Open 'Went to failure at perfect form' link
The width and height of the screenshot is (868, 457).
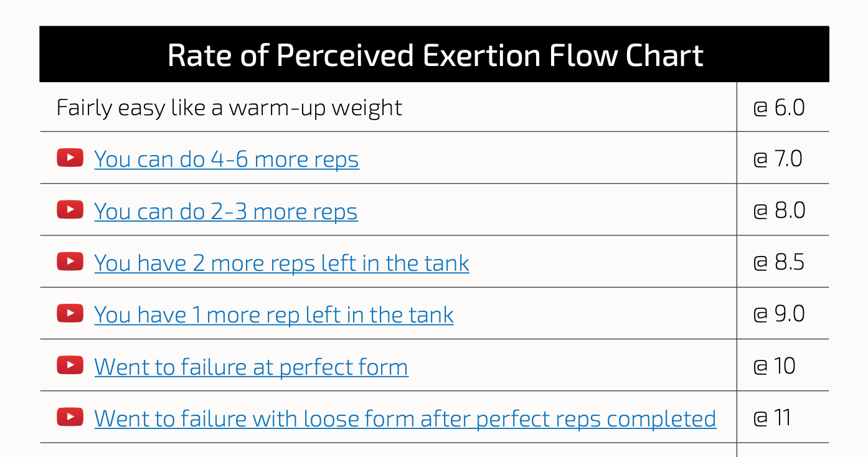(x=252, y=367)
